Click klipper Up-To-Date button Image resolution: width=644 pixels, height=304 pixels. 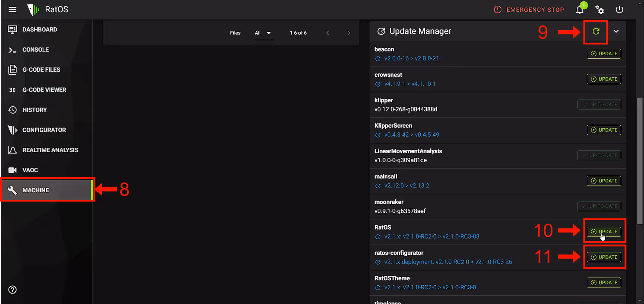click(x=599, y=104)
